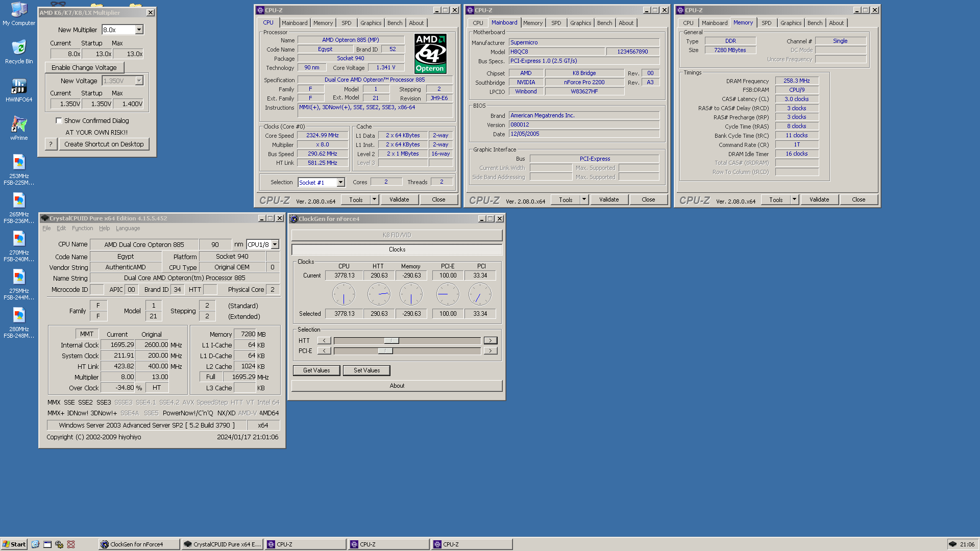Click Close in CPU-Z Memory window

[859, 199]
